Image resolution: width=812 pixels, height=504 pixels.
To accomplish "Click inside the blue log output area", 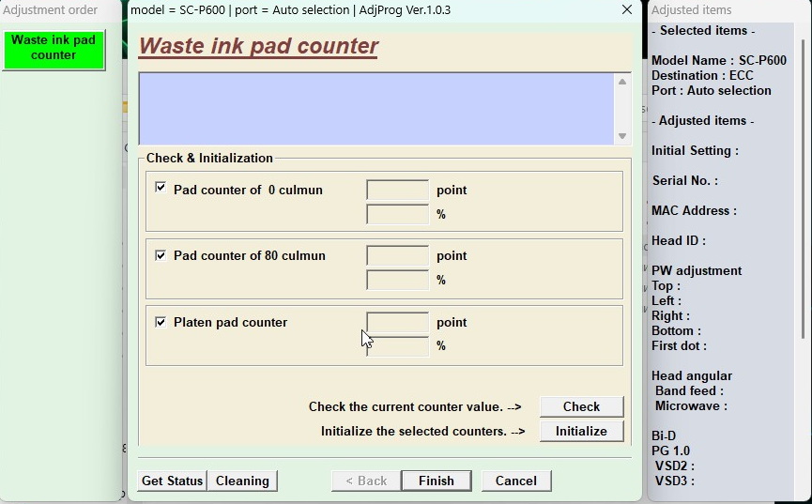I will tap(375, 109).
